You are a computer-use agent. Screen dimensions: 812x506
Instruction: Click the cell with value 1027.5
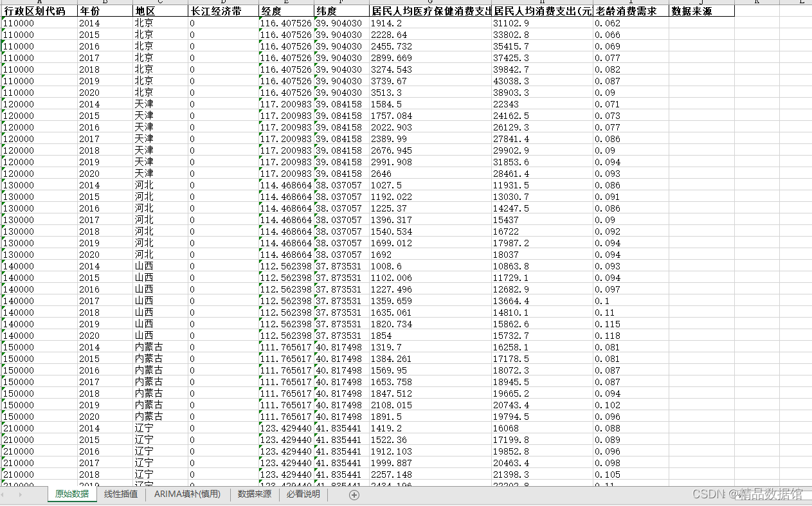tap(430, 185)
